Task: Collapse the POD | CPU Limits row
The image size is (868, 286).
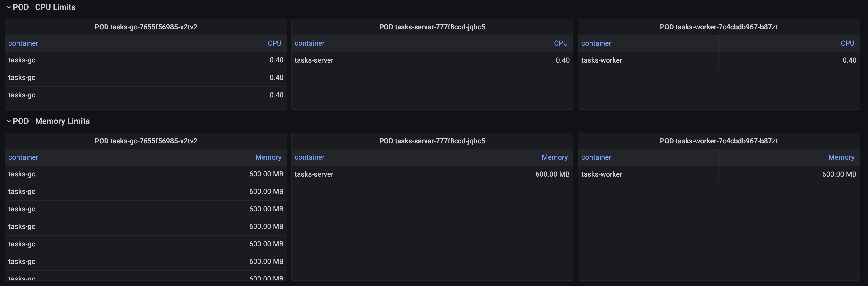Action: (x=9, y=7)
